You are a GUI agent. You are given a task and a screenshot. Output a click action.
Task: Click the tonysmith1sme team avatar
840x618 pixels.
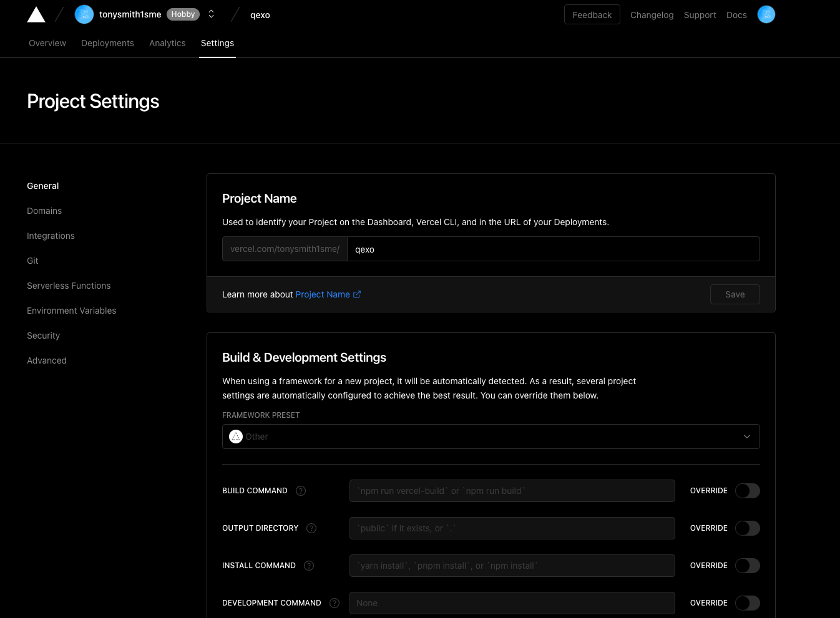click(84, 14)
